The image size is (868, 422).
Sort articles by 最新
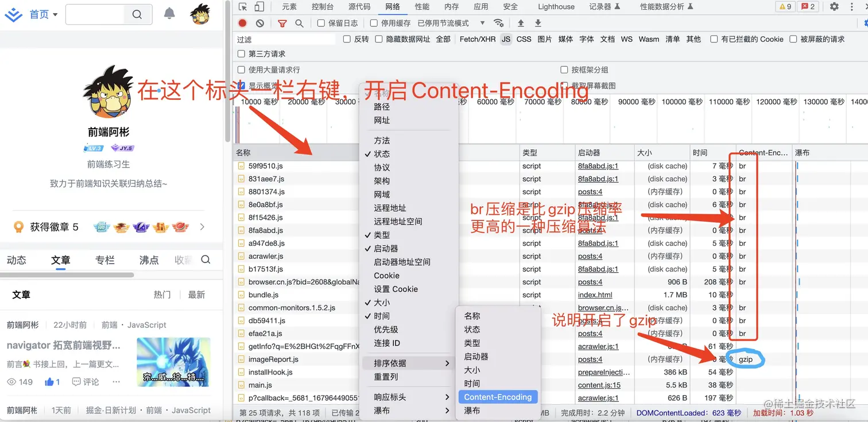[196, 295]
